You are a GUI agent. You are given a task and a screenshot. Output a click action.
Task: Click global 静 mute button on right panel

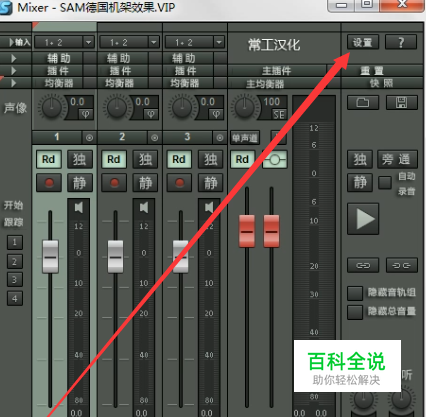pyautogui.click(x=360, y=183)
